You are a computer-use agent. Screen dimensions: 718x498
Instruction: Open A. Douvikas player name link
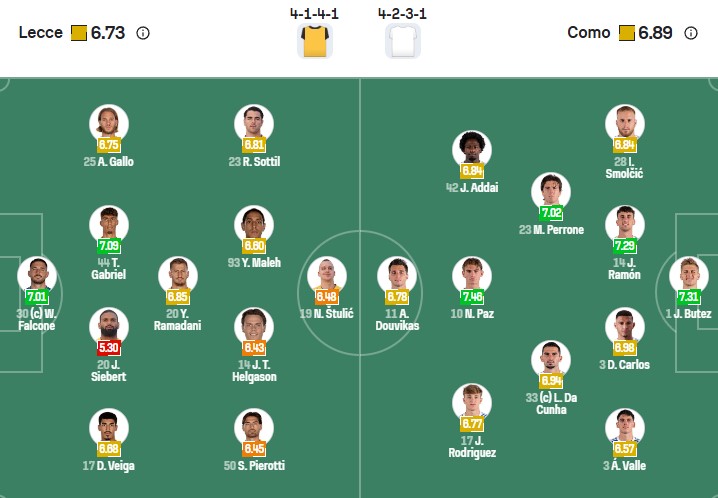coord(397,319)
